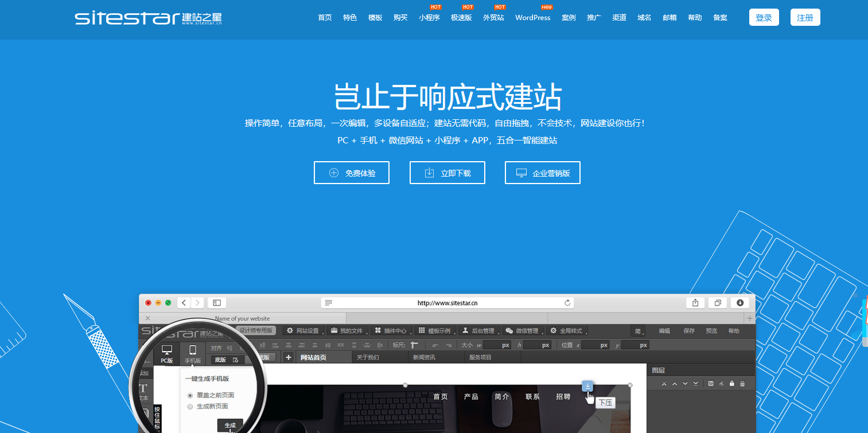The image size is (868, 433).
Task: Open the 简 language dropdown
Action: point(638,331)
